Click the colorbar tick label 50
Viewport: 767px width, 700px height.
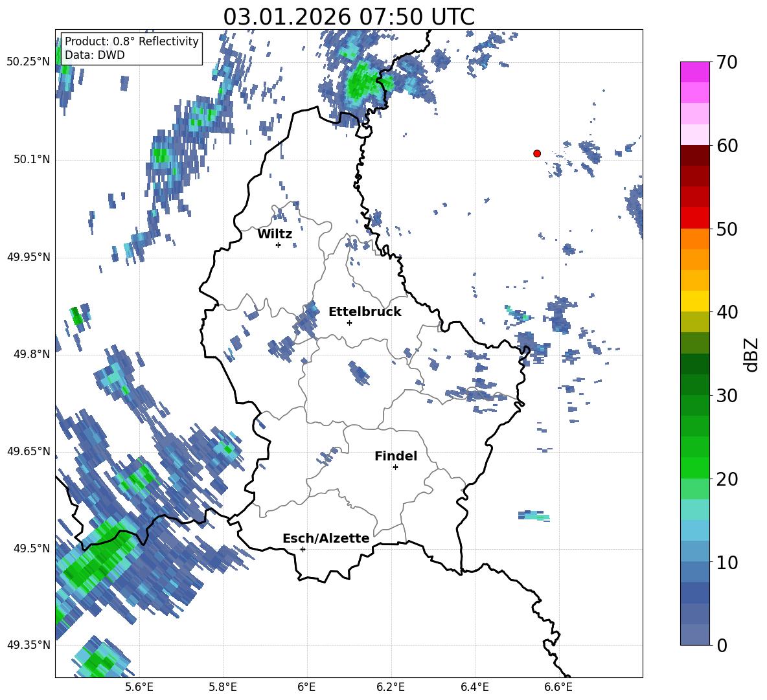tap(727, 229)
